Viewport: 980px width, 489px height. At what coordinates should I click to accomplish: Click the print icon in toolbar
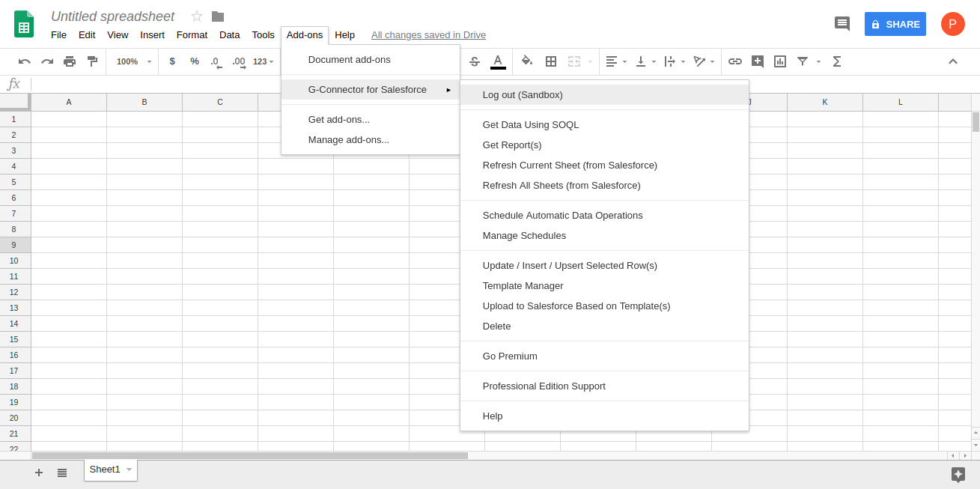[x=70, y=61]
